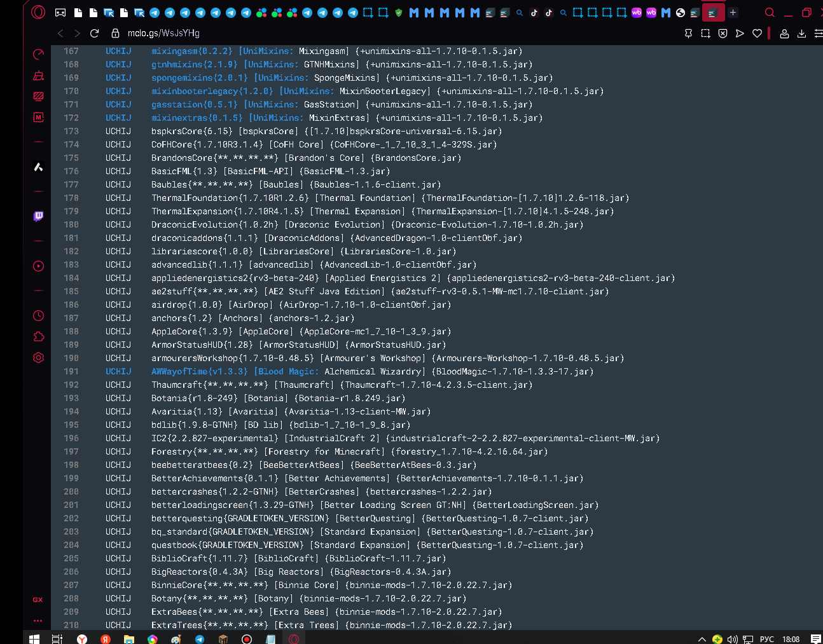Click line number 200
Image resolution: width=823 pixels, height=644 pixels.
[71, 491]
